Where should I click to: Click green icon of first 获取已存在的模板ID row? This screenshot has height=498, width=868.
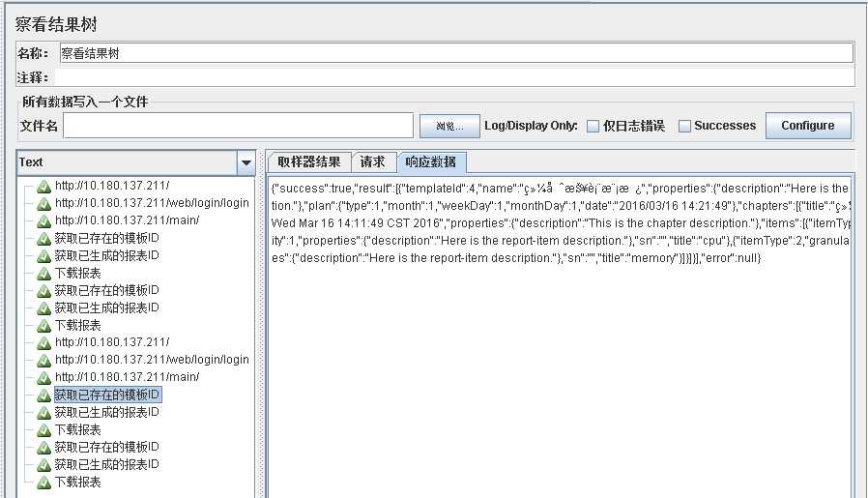pos(43,239)
